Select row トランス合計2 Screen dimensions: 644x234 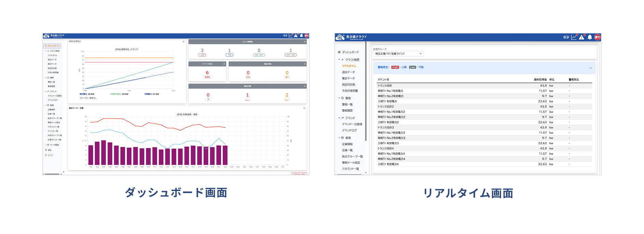[x=484, y=106]
